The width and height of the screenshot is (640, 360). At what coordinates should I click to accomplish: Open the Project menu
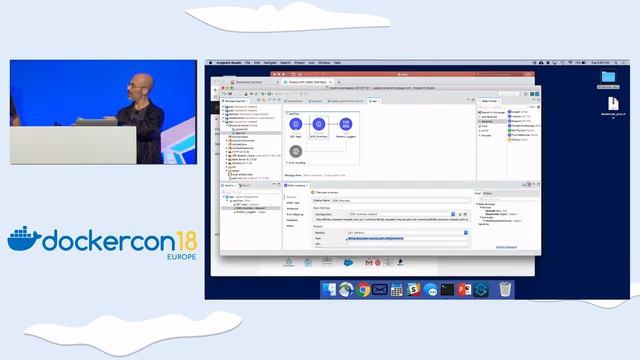pos(299,63)
